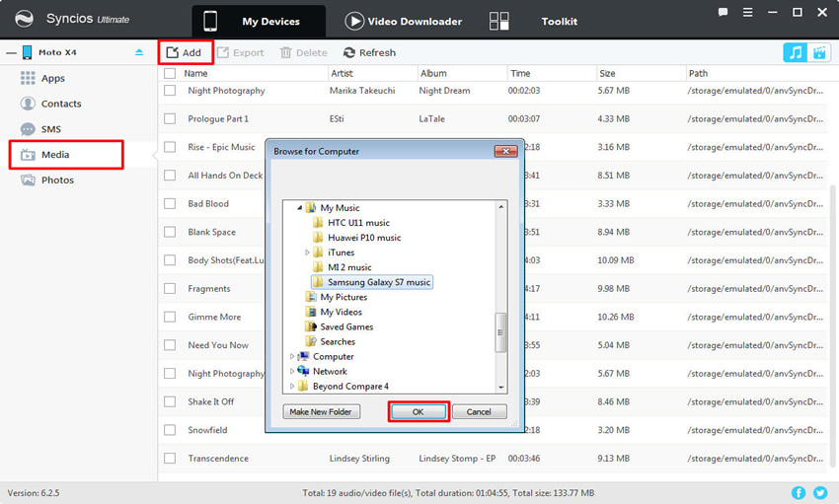Select the Samsung Galaxy S7 music folder

[x=372, y=282]
